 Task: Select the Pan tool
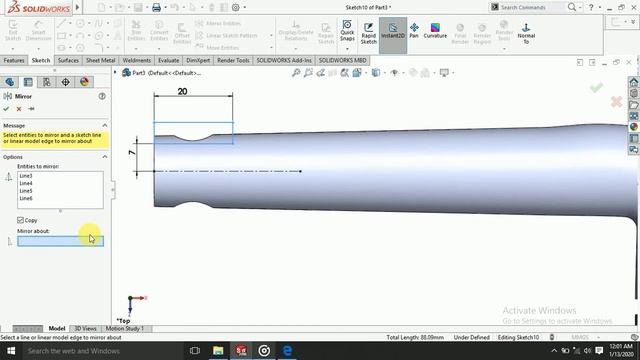point(414,31)
